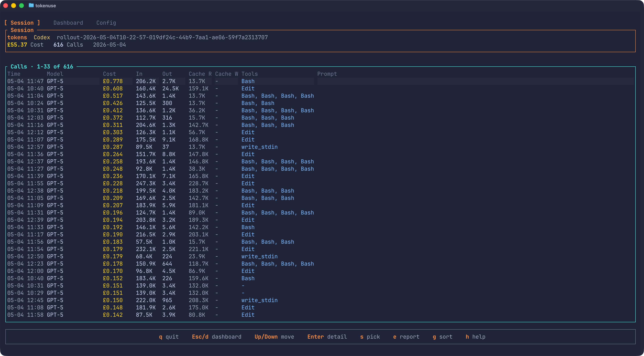Click the e report shortcut
The width and height of the screenshot is (644, 356).
tap(406, 337)
